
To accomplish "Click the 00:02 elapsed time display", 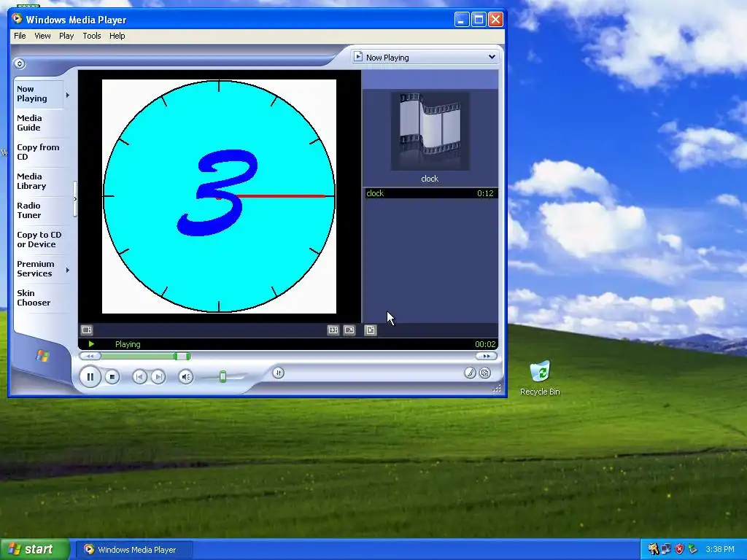I will (x=485, y=344).
